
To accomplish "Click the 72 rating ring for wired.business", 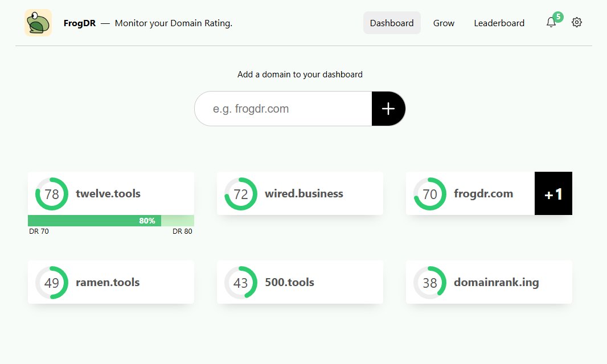I will [x=240, y=194].
